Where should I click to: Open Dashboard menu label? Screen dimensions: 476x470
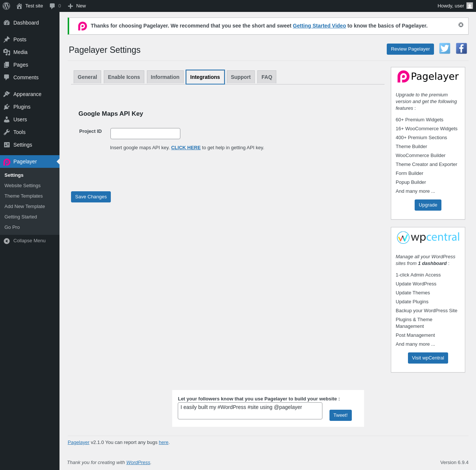(x=26, y=23)
